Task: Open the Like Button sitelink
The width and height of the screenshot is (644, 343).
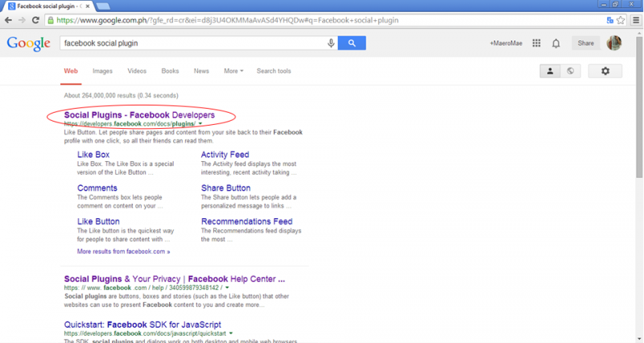Action: pyautogui.click(x=98, y=221)
